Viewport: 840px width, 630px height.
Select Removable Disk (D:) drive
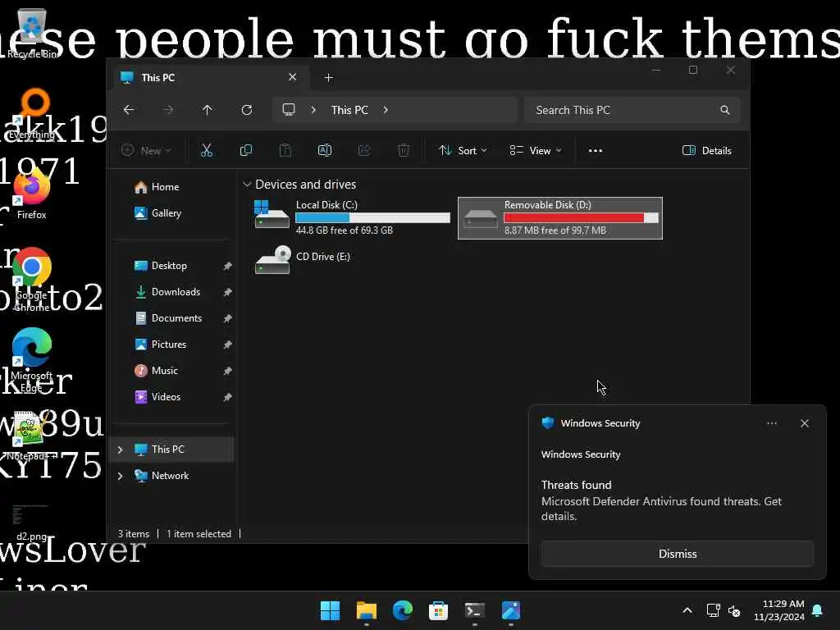pos(560,218)
